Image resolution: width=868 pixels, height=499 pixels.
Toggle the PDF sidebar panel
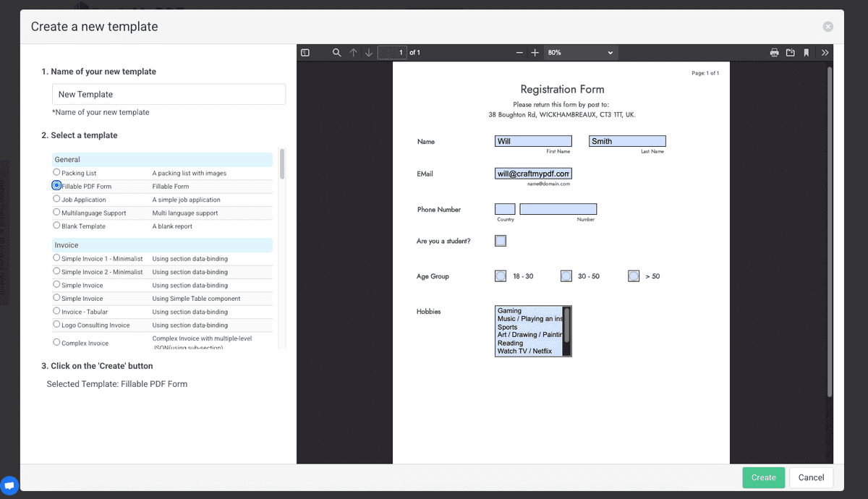click(x=305, y=52)
